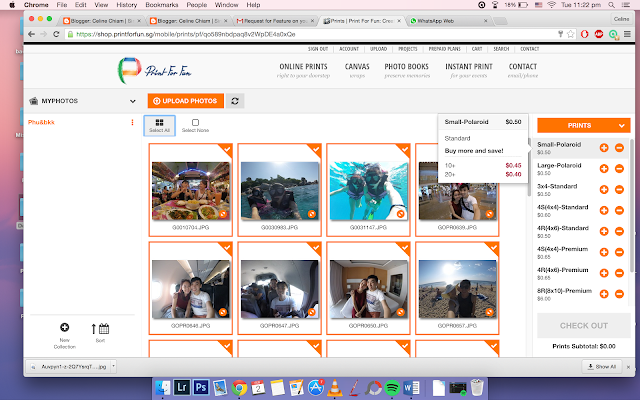Deselect photo GOPR0646.JPG using its corner checkmark

pos(226,248)
